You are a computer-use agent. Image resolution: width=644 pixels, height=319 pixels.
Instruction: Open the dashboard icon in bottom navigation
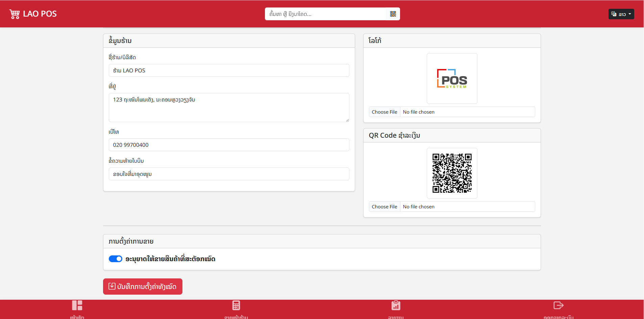(77, 306)
